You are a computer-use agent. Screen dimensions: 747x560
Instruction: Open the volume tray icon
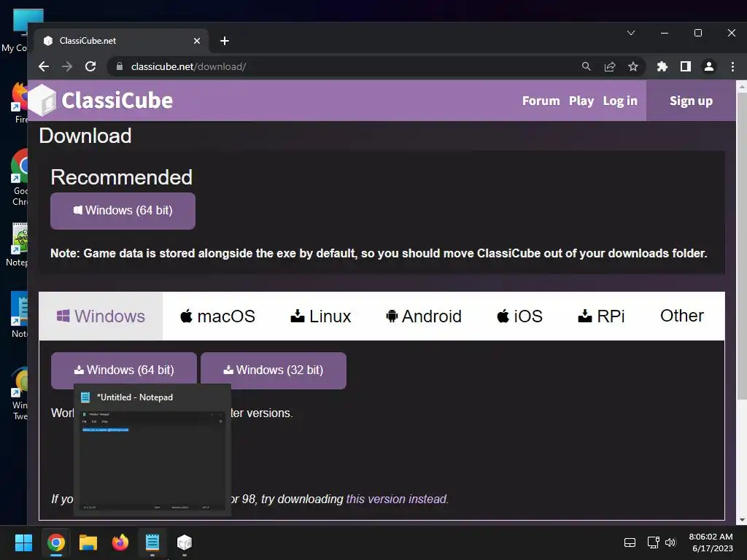click(x=671, y=542)
